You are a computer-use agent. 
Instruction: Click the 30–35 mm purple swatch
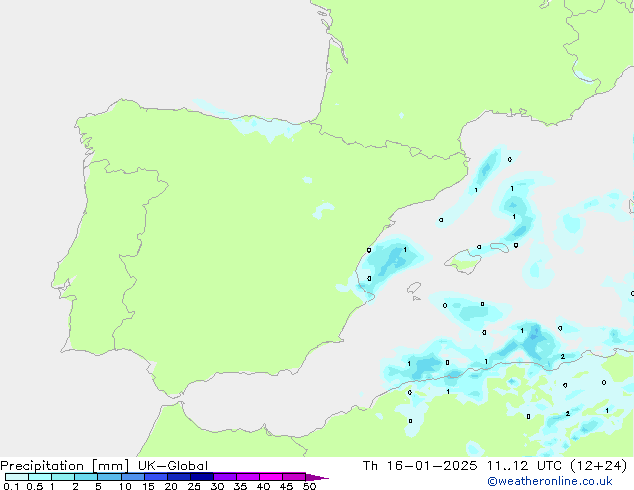coord(225,477)
